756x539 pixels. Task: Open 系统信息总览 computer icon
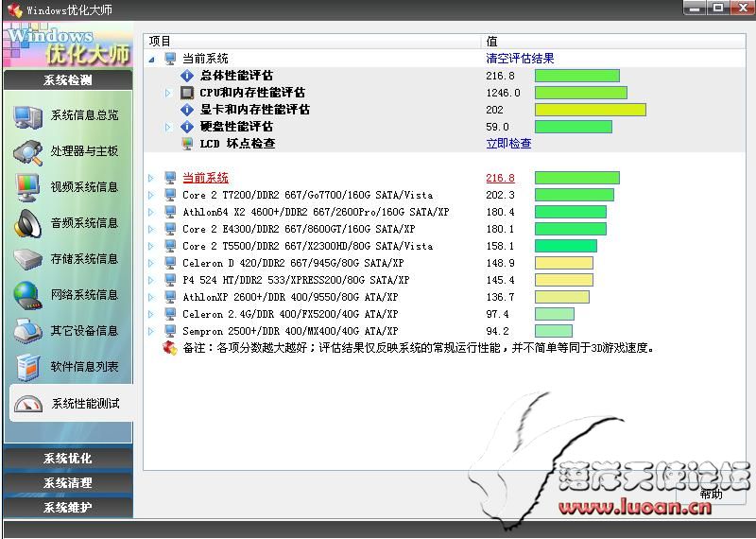coord(27,116)
